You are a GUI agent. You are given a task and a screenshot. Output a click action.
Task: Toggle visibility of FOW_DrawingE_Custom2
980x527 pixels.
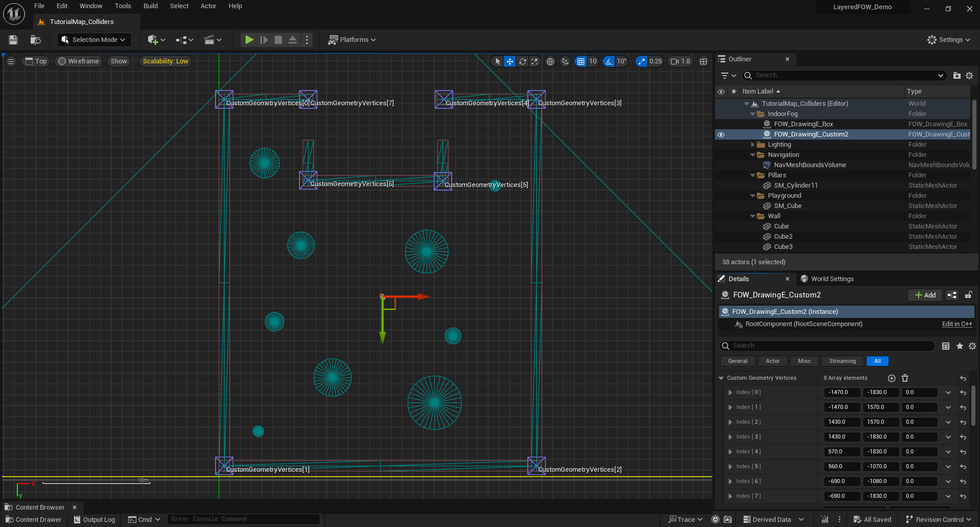[x=721, y=134]
